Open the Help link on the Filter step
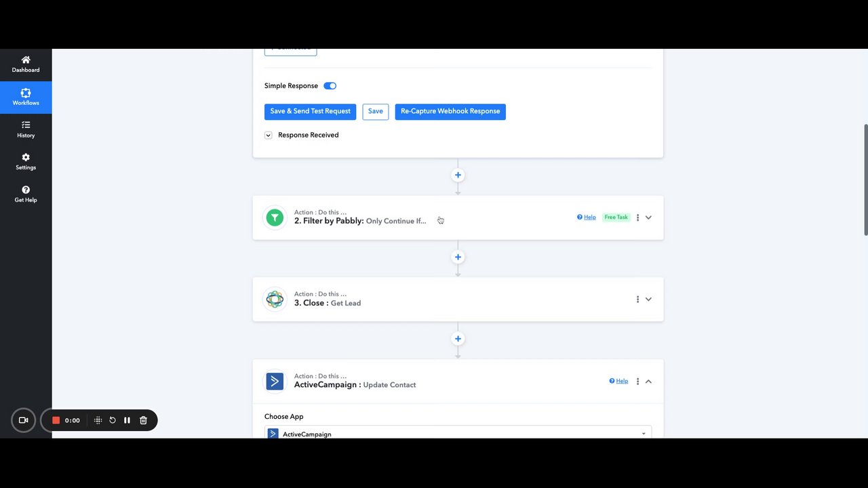The width and height of the screenshot is (868, 488). [x=587, y=218]
